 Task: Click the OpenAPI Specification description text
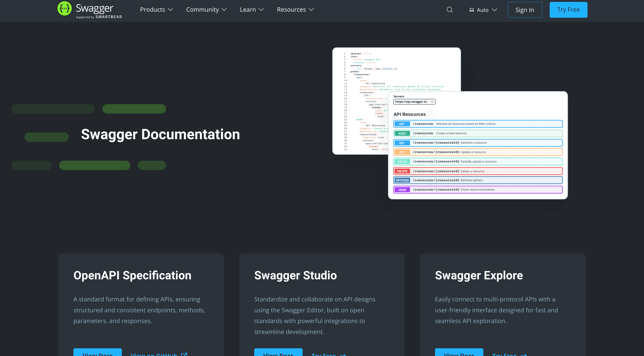[139, 310]
